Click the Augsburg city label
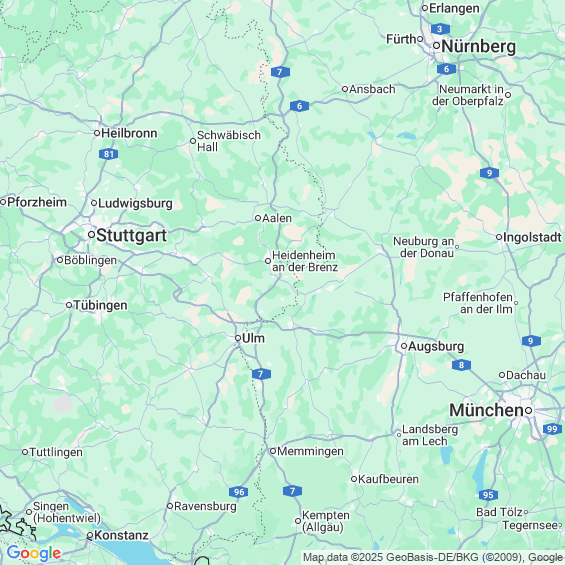The height and width of the screenshot is (565, 565). [436, 347]
